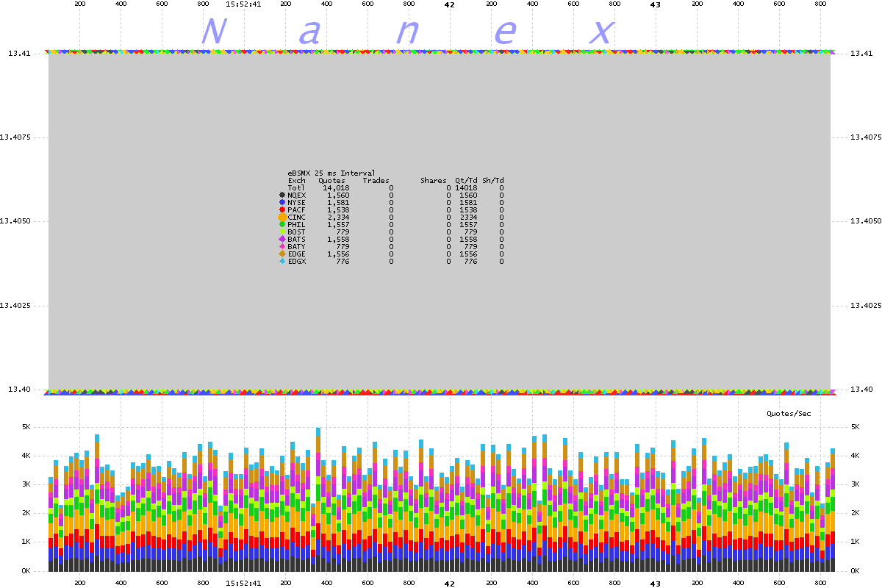Click '13.4025' on the left price axis
This screenshot has width=882, height=588.
pyautogui.click(x=15, y=305)
